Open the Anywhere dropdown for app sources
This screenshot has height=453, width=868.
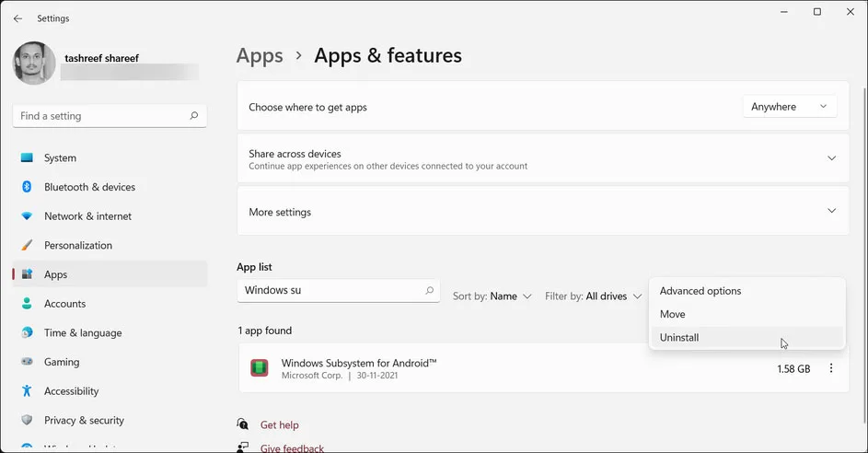click(x=790, y=106)
